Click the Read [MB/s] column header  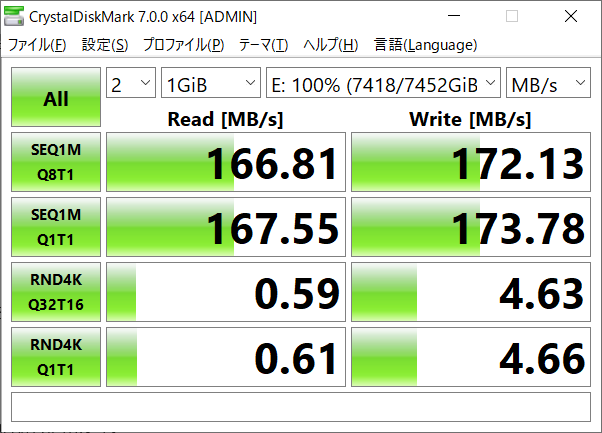coord(225,119)
